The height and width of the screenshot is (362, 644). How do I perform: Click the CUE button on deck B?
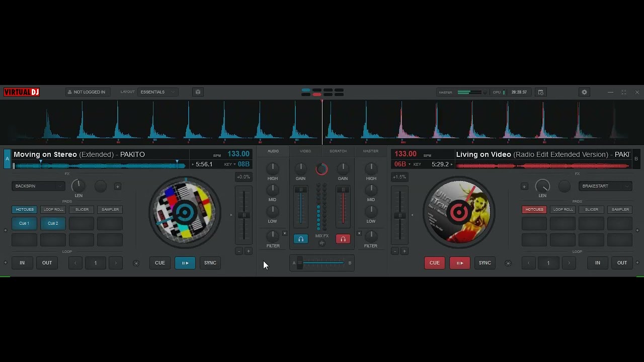click(435, 263)
